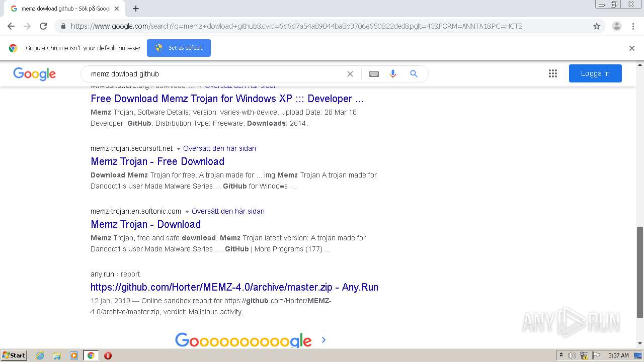644x362 pixels.
Task: Open the Chrome profile avatar
Action: pos(616,26)
